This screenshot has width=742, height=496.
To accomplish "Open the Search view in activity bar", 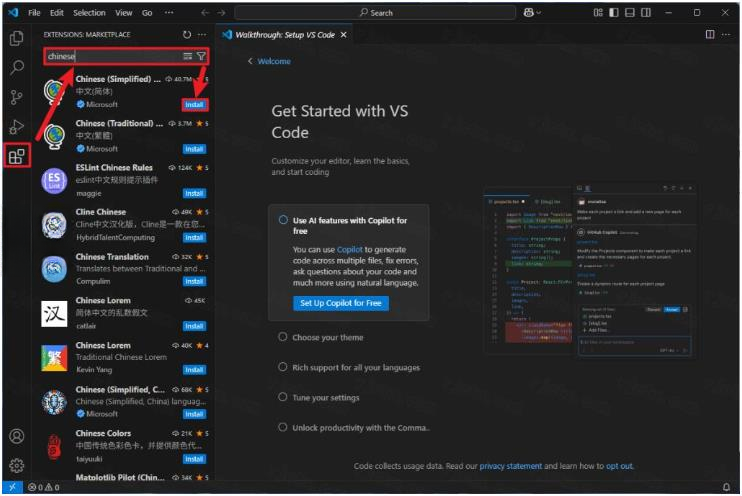I will [x=17, y=67].
